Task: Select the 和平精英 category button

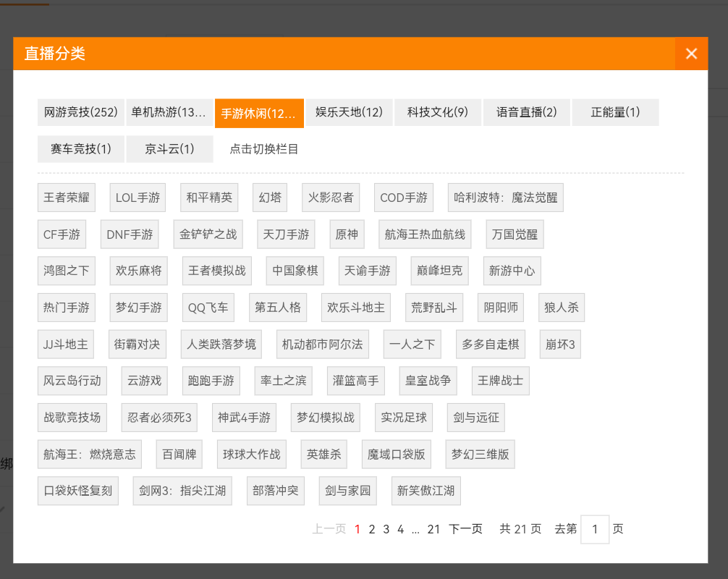Action: click(x=209, y=198)
